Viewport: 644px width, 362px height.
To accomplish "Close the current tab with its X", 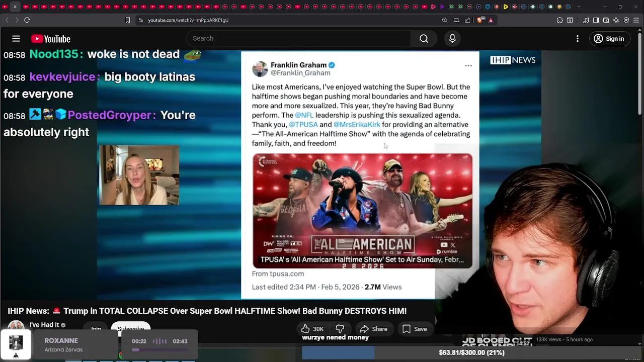I will pos(15,7).
